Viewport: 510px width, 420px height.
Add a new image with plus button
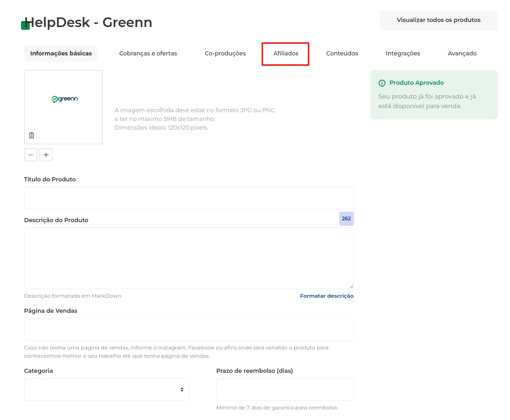tap(46, 155)
